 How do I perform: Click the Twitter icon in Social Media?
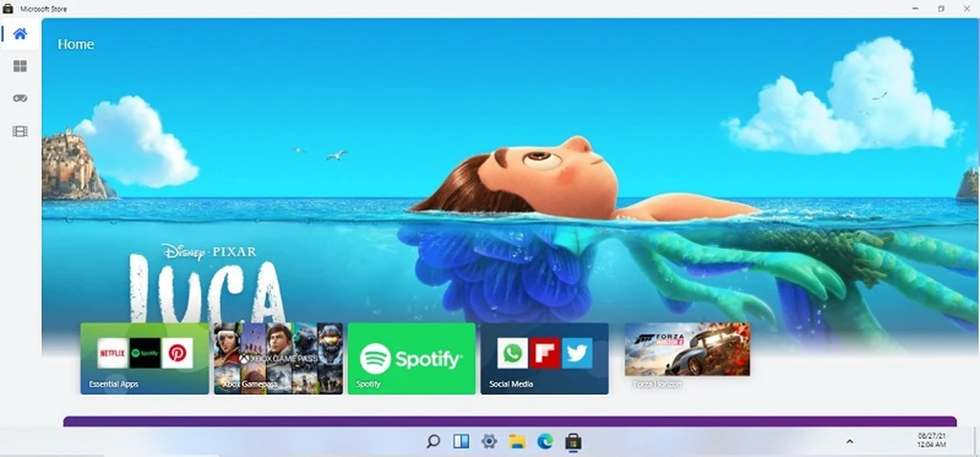point(577,354)
